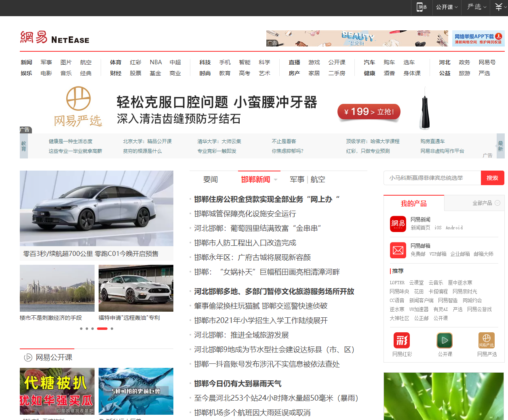Open 代糖被扒 video thumbnail
This screenshot has height=420, width=508.
pyautogui.click(x=57, y=391)
